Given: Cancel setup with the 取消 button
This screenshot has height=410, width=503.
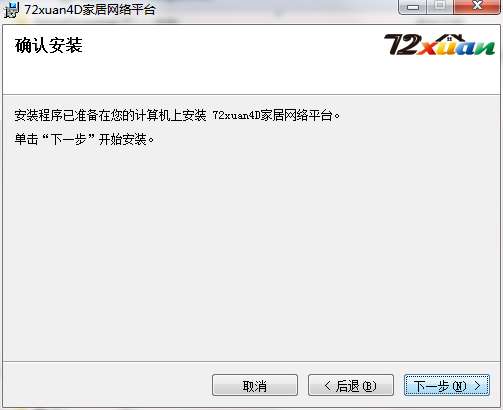Looking at the screenshot, I should [x=255, y=385].
